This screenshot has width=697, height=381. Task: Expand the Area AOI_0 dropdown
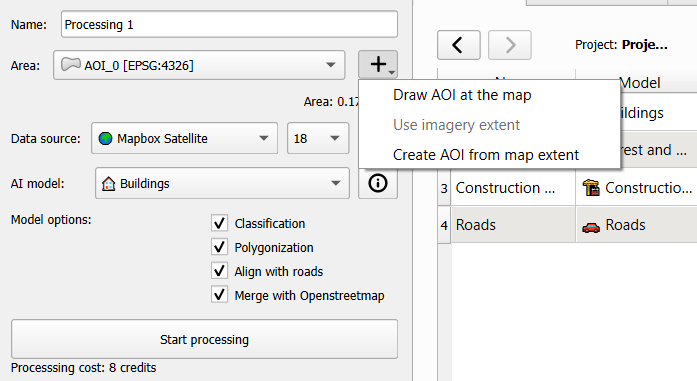point(199,65)
